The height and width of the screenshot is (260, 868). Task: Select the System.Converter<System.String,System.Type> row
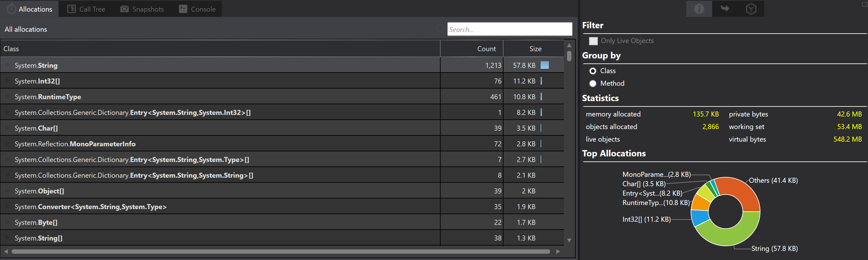(x=282, y=207)
